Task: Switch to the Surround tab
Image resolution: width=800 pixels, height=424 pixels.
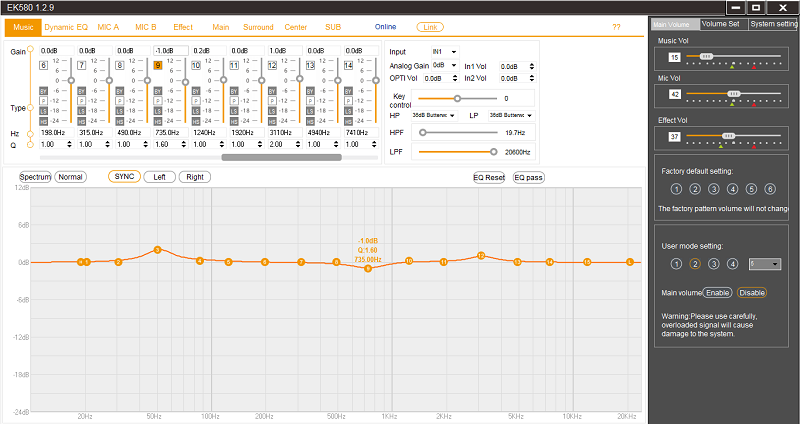Action: coord(258,27)
